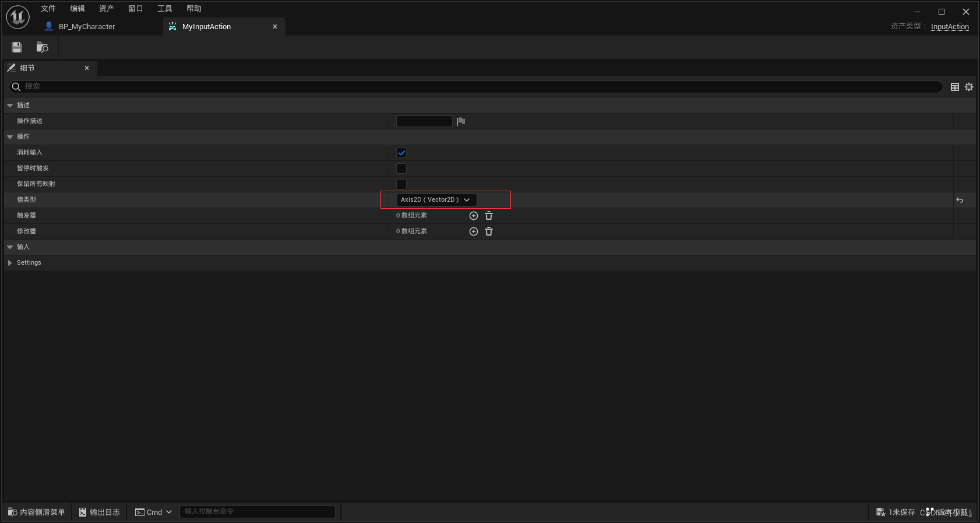Open the 文件 menu
This screenshot has height=523, width=980.
48,8
